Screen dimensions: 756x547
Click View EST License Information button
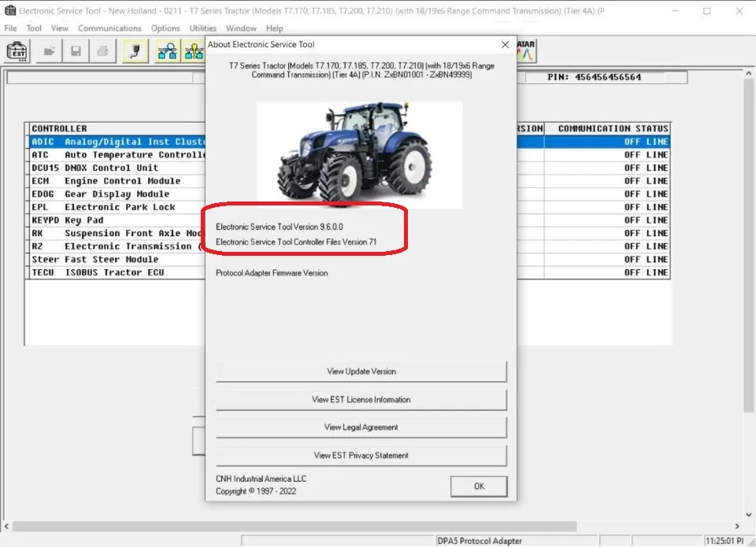361,400
